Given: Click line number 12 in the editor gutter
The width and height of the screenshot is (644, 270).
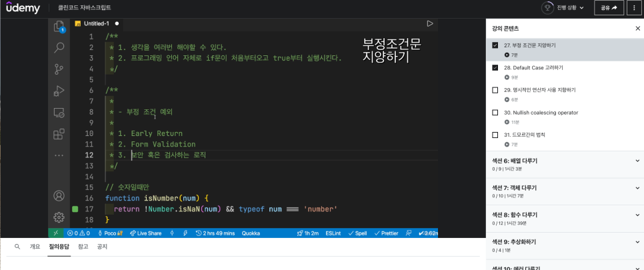Looking at the screenshot, I should pyautogui.click(x=89, y=155).
